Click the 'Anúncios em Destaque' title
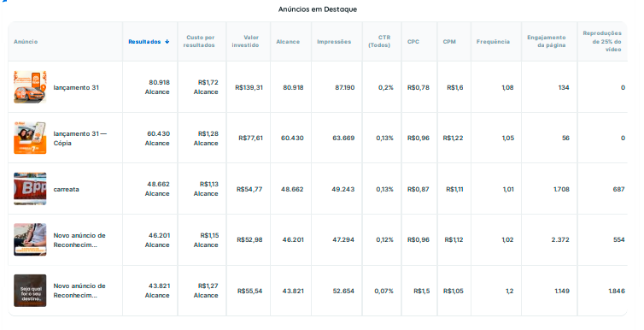 tap(318, 9)
